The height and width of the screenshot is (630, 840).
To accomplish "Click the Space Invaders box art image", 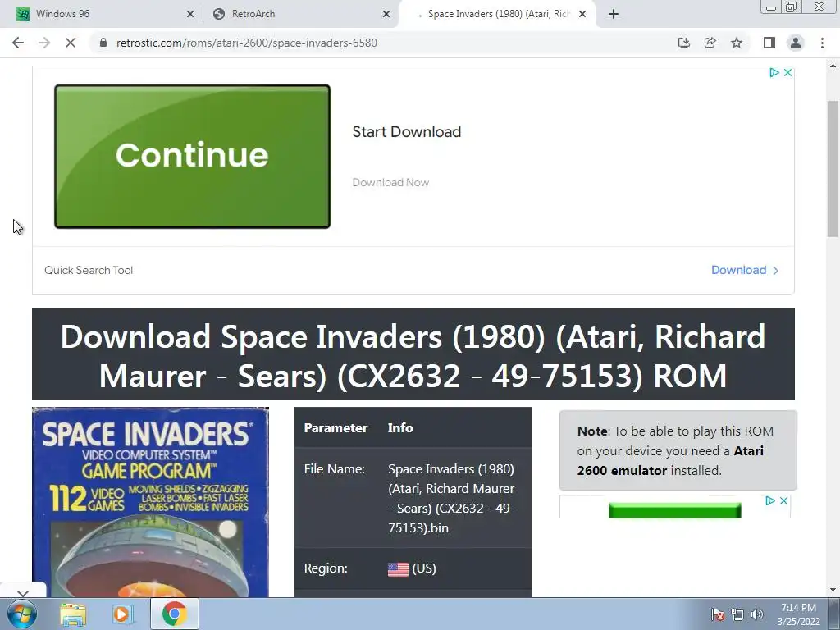I will [x=151, y=503].
